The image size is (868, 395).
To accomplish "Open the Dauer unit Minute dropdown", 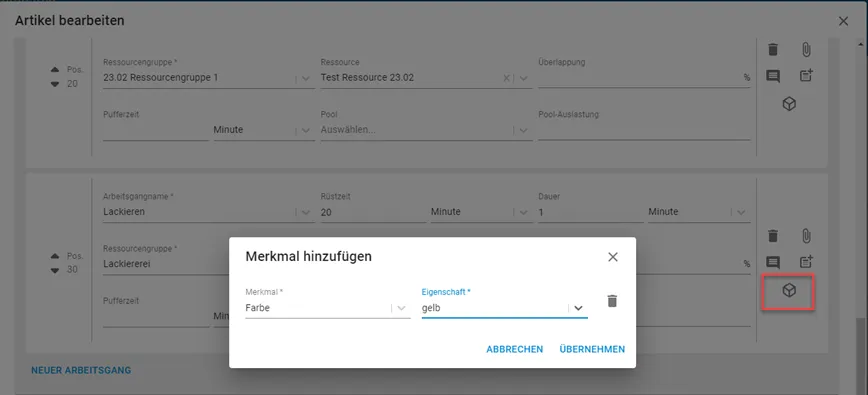I will click(x=741, y=212).
